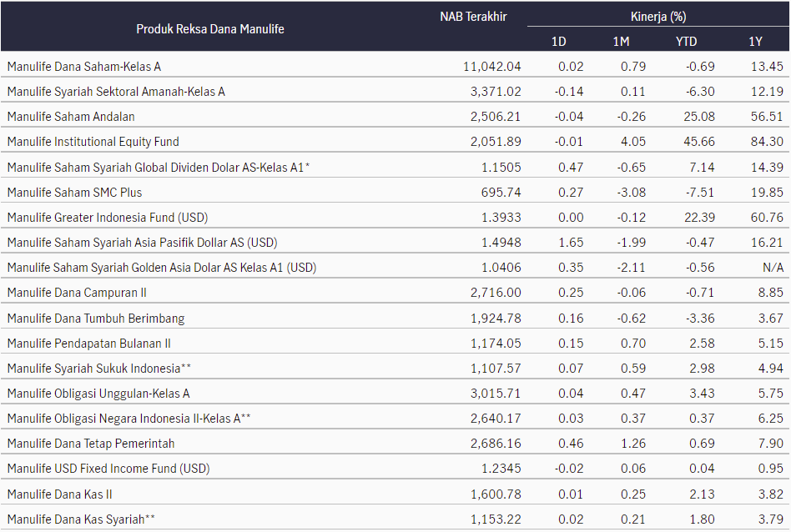
Task: Open Manulife Dana Campuran II
Action: click(x=77, y=293)
